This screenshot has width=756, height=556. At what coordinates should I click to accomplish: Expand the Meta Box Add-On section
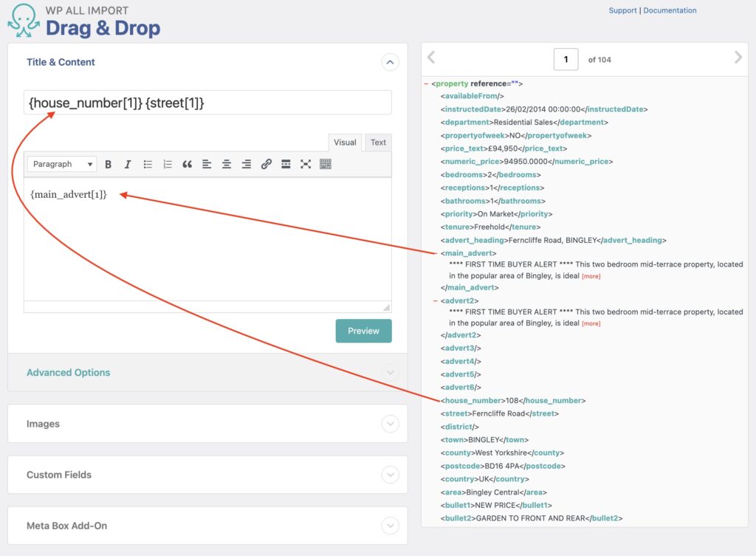click(390, 526)
